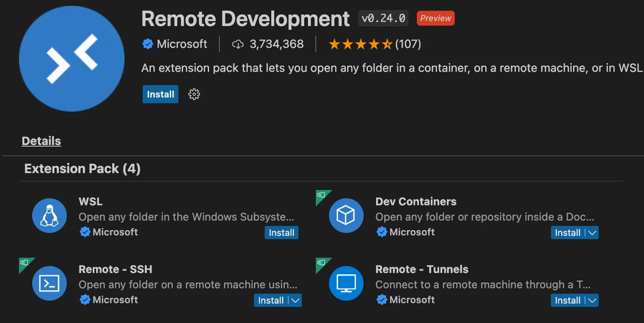Install the Dev Containers extension
Screen dimensions: 644x323
(x=568, y=232)
